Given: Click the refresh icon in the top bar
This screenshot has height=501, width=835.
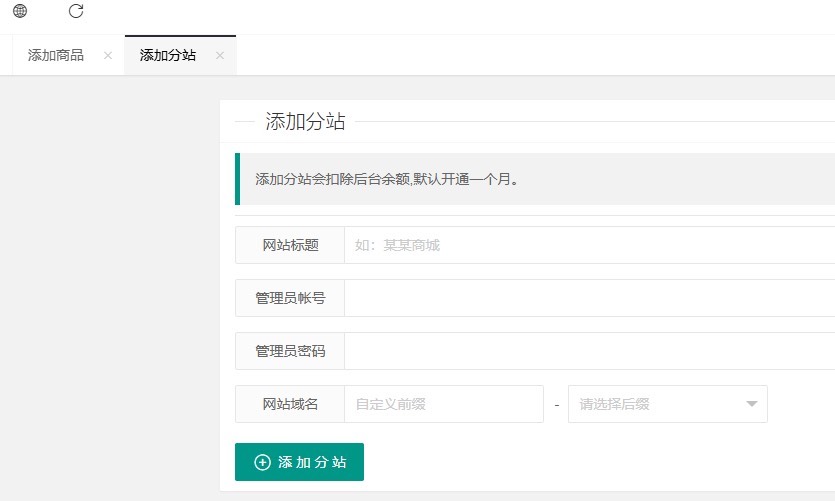Looking at the screenshot, I should point(76,12).
